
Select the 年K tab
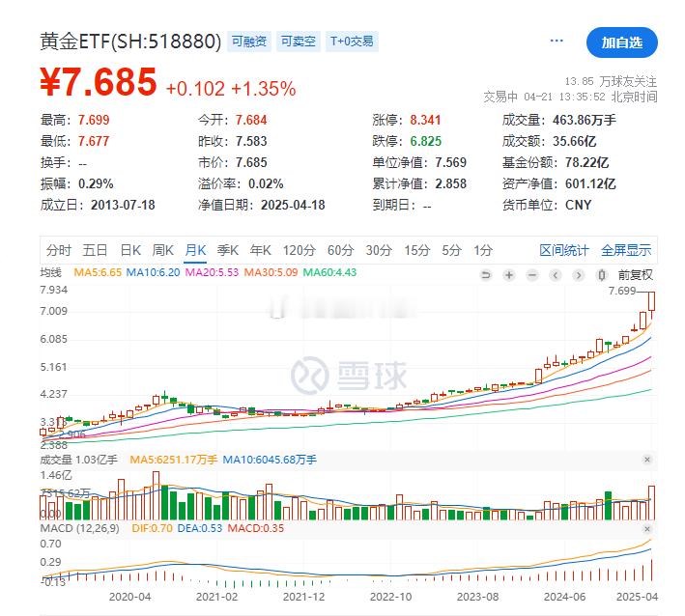pos(260,250)
